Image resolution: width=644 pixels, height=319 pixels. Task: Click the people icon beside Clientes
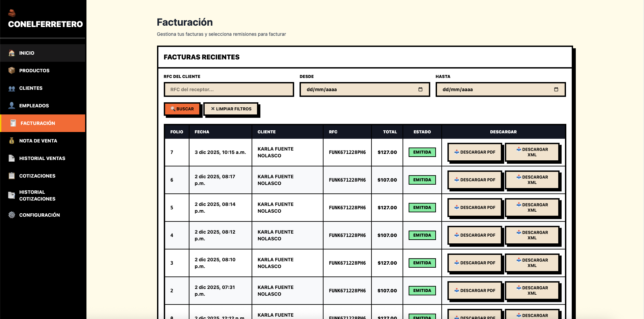tap(12, 88)
